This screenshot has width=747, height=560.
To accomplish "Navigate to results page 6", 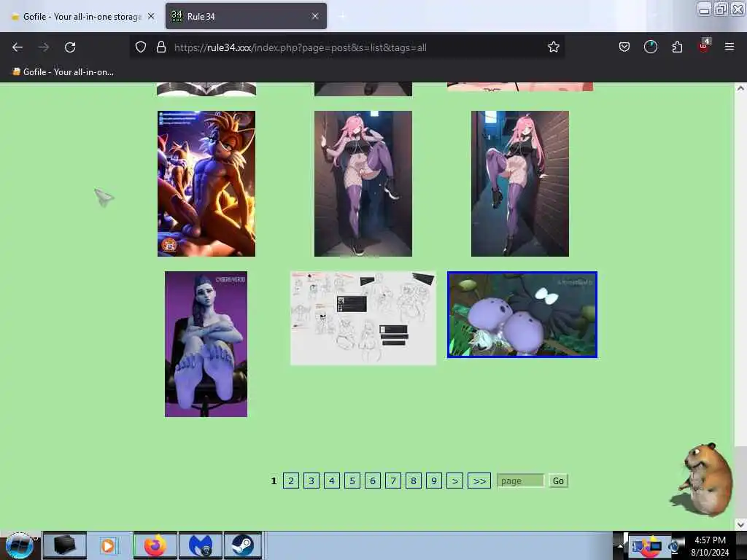I will tap(373, 481).
